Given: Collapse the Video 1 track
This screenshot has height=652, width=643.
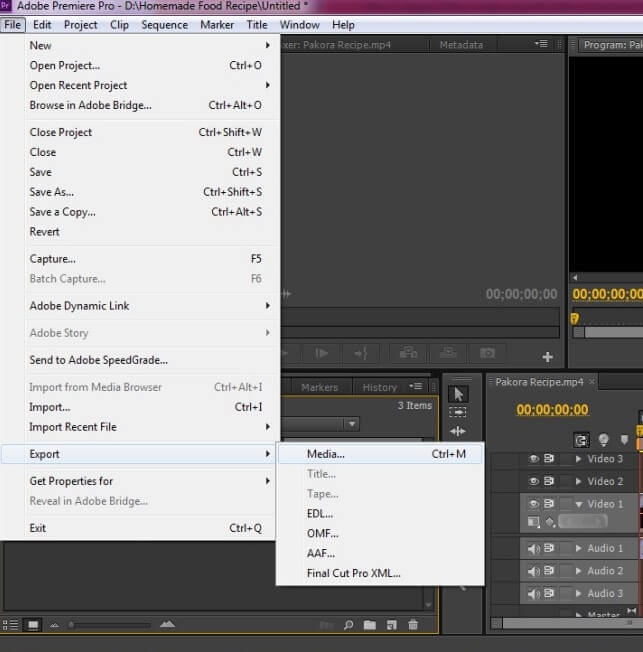Looking at the screenshot, I should (579, 504).
